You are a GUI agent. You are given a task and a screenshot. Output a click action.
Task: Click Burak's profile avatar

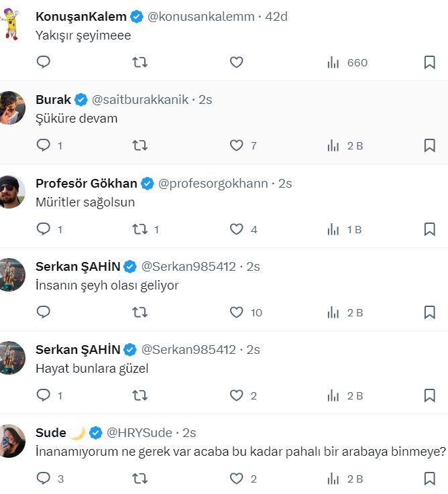coord(11,109)
